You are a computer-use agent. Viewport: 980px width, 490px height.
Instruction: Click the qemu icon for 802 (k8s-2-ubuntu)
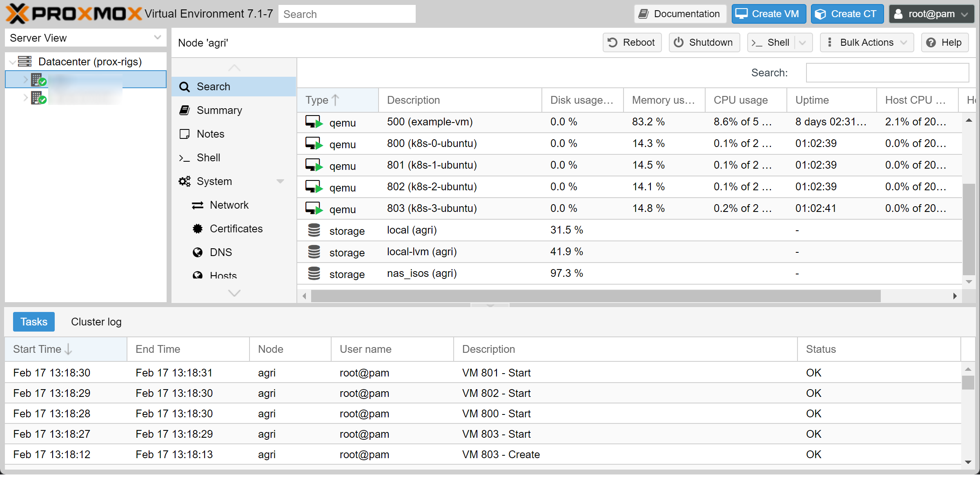pyautogui.click(x=314, y=187)
